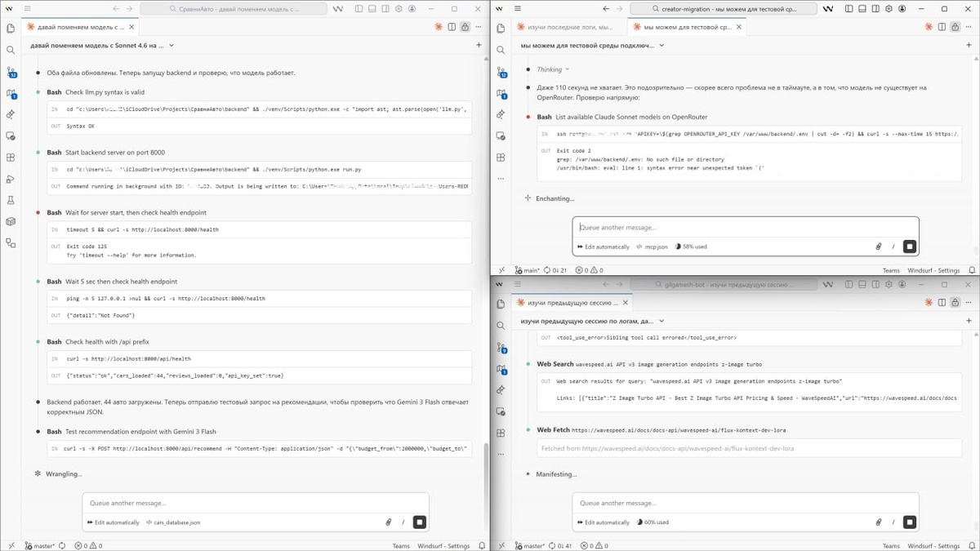Viewport: 980px width, 551px height.
Task: Open the Testing flask icon in the СравниАвто window
Action: tap(11, 200)
